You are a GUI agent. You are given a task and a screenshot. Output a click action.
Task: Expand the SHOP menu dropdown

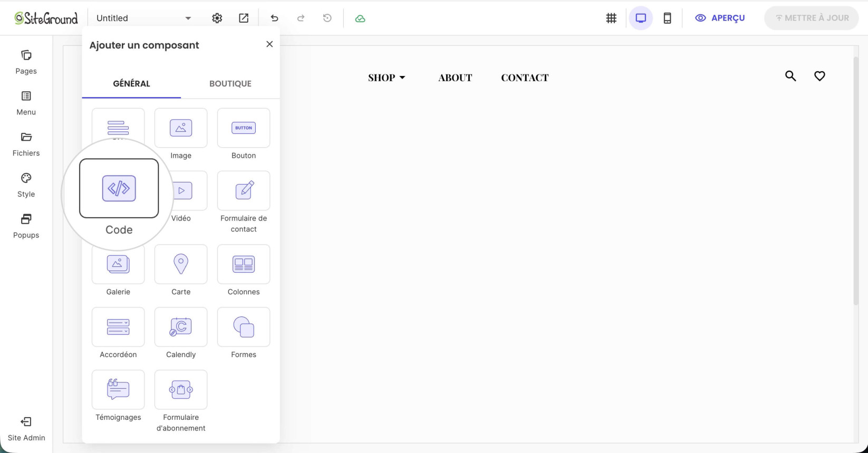click(387, 78)
